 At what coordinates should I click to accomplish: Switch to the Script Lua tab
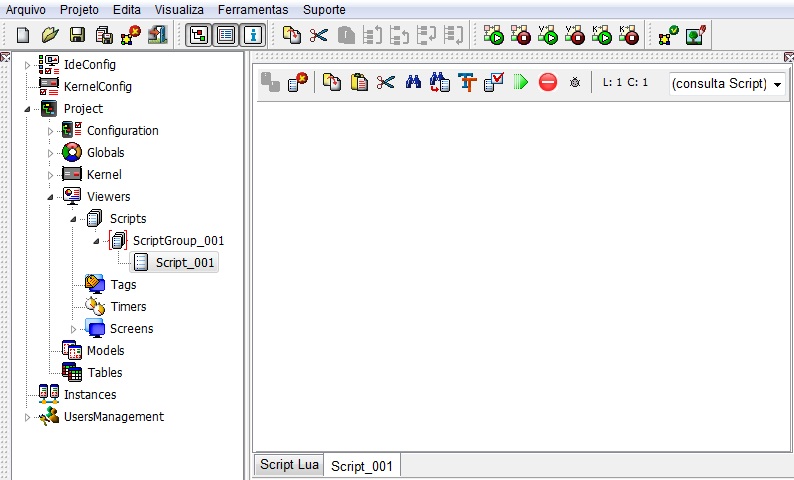point(289,464)
